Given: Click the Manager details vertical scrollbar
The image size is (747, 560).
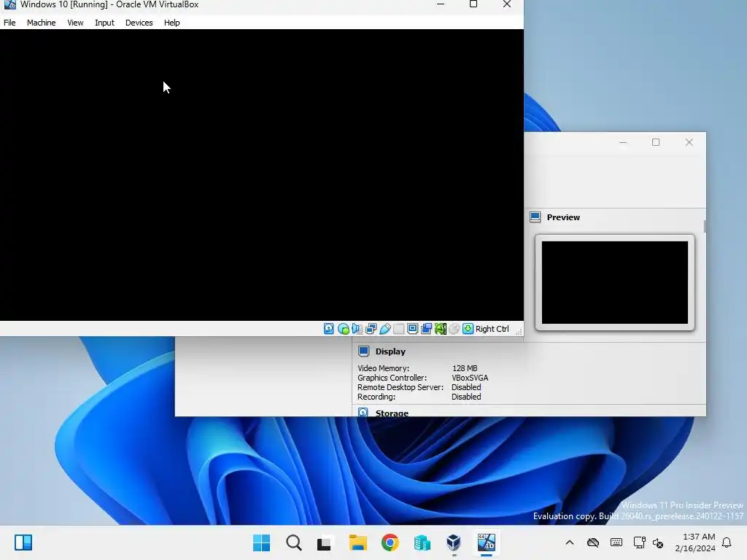Looking at the screenshot, I should (705, 227).
